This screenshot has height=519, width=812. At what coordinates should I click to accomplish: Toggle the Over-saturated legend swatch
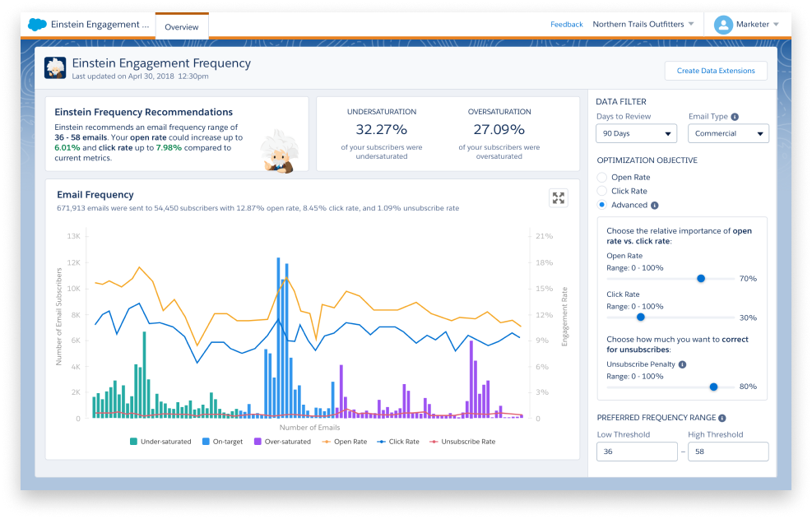pos(258,442)
